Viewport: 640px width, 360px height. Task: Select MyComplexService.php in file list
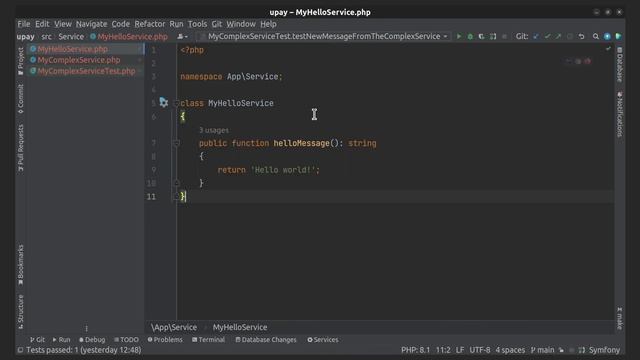click(x=86, y=60)
